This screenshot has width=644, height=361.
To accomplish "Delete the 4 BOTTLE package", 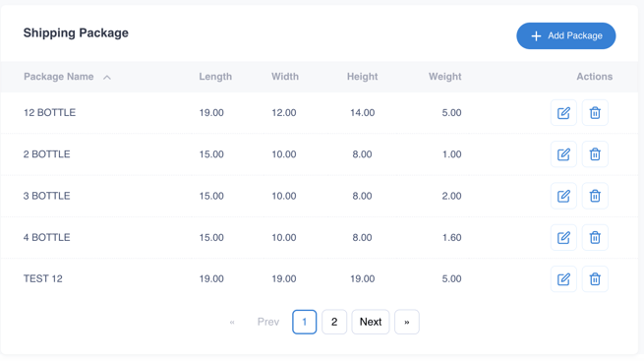I will pyautogui.click(x=595, y=237).
